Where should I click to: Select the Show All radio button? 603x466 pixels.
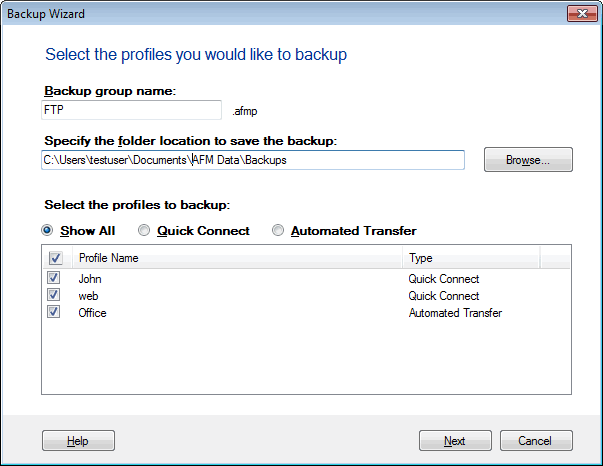(49, 231)
